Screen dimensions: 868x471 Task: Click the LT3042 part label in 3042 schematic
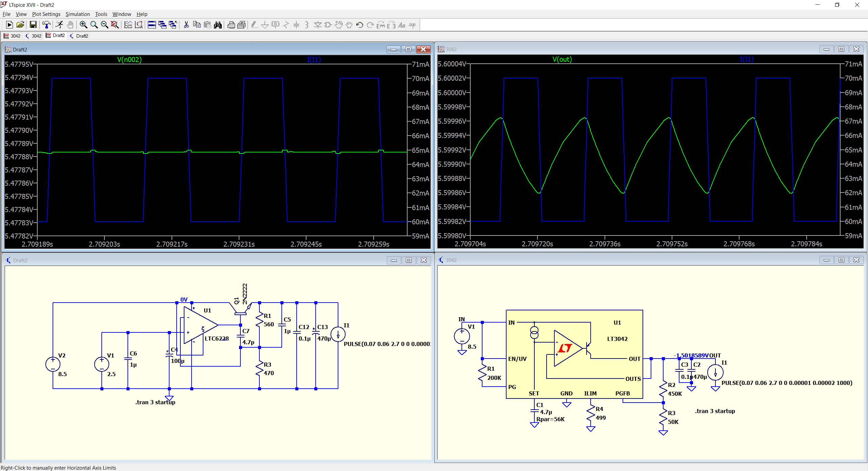617,339
